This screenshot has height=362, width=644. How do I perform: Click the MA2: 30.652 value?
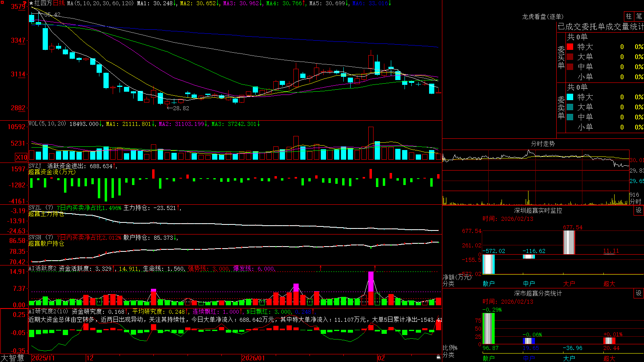coord(200,3)
